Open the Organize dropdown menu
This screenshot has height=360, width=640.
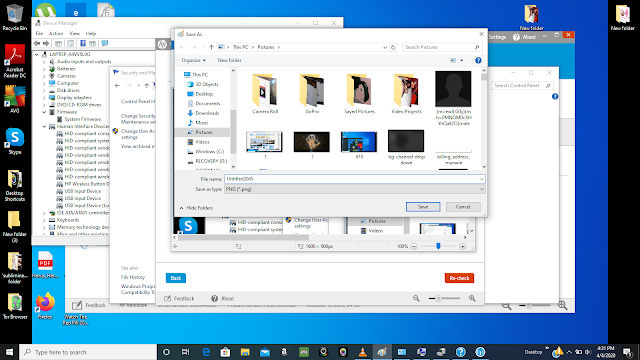(x=193, y=60)
